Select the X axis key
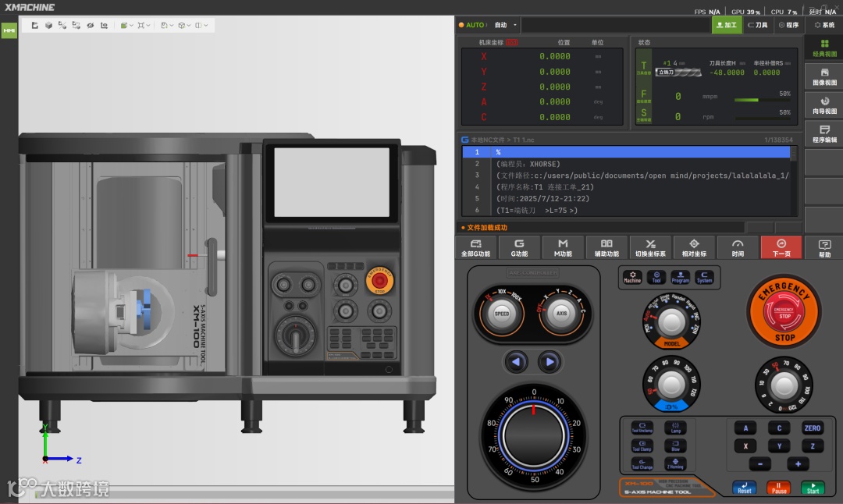Image resolution: width=843 pixels, height=504 pixels. pos(745,446)
